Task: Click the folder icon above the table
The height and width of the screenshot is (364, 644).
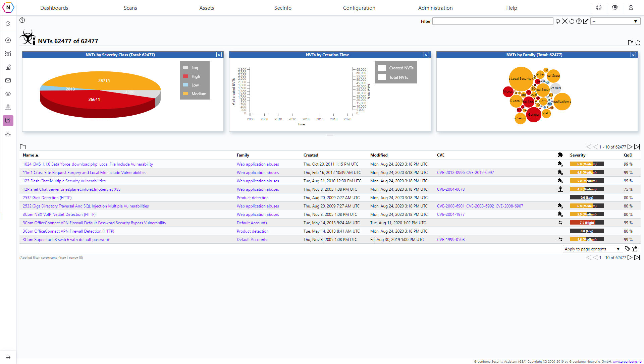Action: (23, 147)
